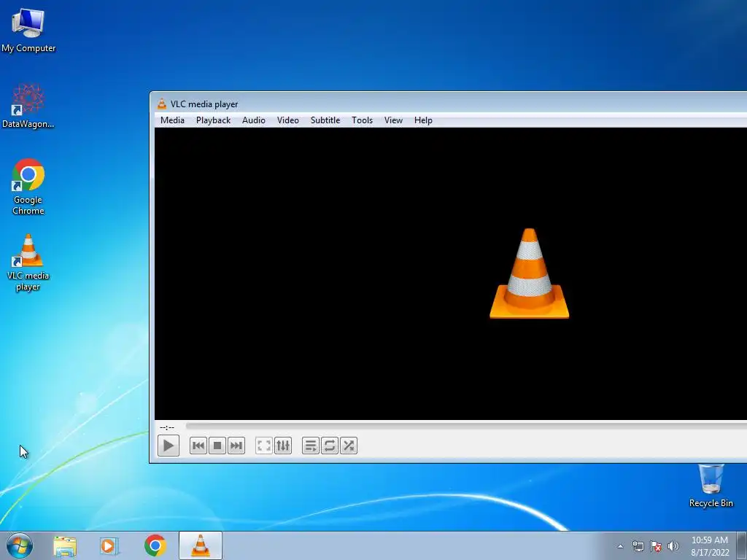The image size is (747, 560).
Task: Open Chrome from the taskbar
Action: (155, 545)
